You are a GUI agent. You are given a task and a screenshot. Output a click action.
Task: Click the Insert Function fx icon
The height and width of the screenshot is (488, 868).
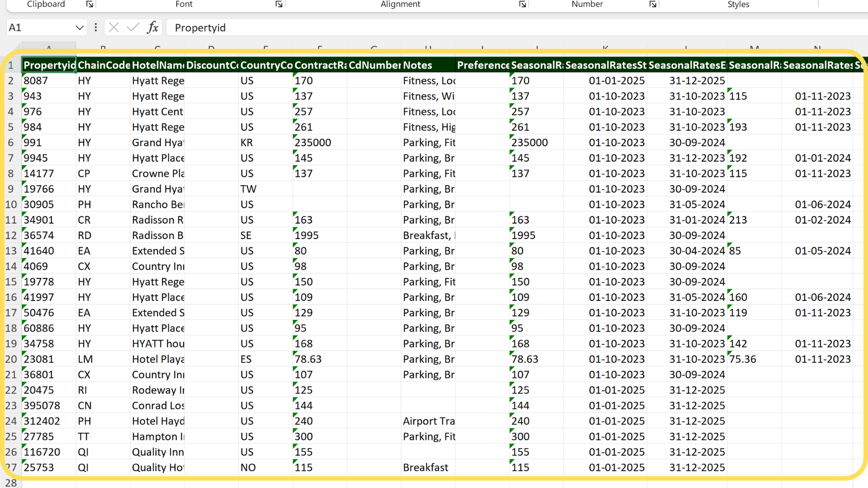pos(153,28)
